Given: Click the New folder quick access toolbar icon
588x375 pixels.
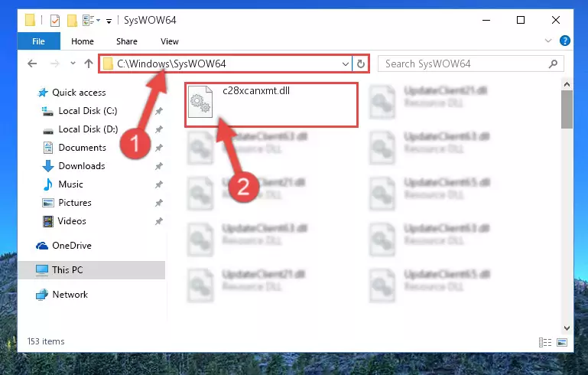Looking at the screenshot, I should click(x=72, y=20).
